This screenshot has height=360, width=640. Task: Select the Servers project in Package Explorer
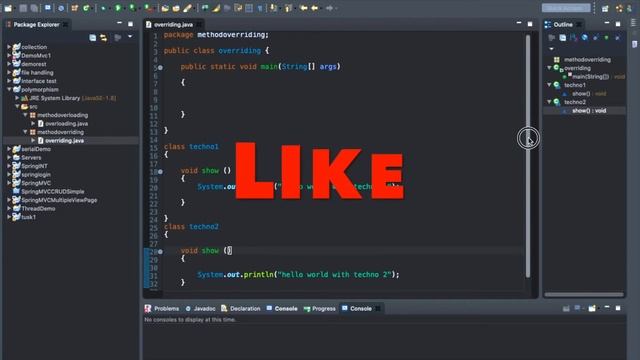31,158
